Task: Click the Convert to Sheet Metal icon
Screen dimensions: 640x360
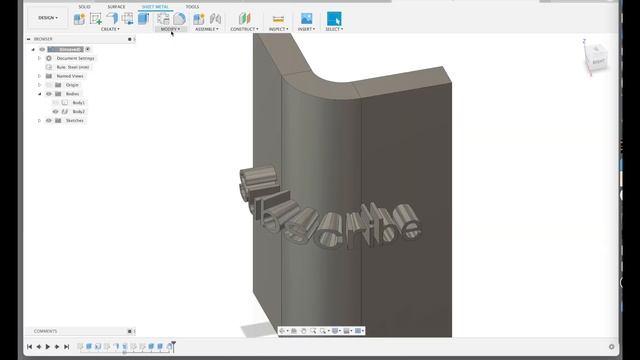Action: coord(143,18)
